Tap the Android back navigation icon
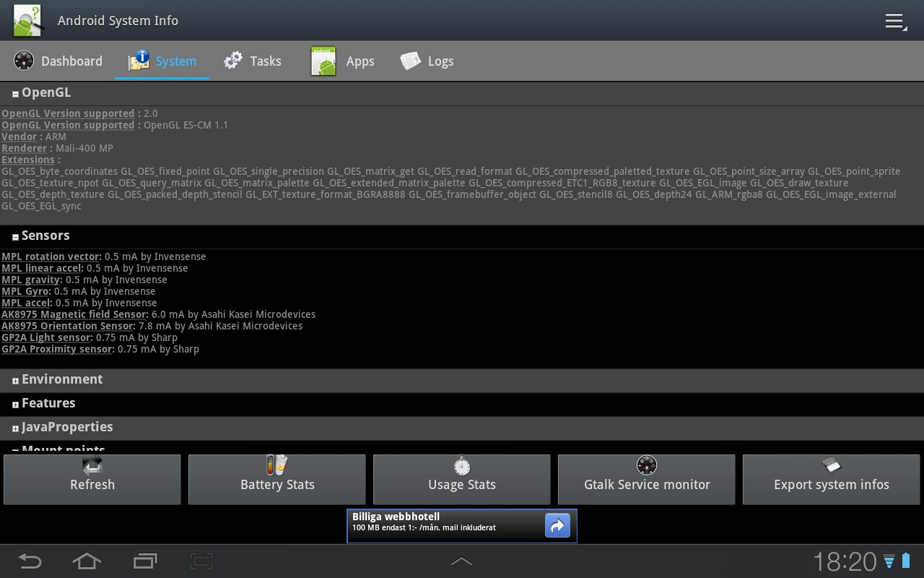This screenshot has width=924, height=578. tap(30, 561)
